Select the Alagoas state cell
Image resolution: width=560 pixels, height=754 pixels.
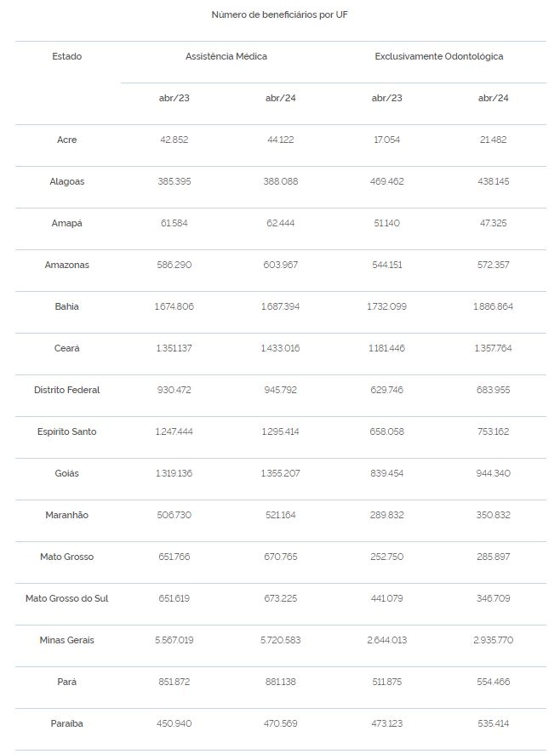[x=67, y=181]
